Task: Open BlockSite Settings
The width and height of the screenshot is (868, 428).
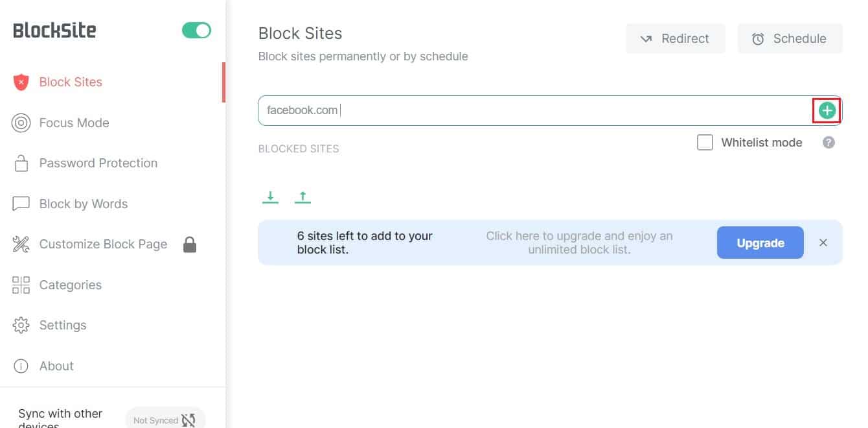Action: coord(63,325)
